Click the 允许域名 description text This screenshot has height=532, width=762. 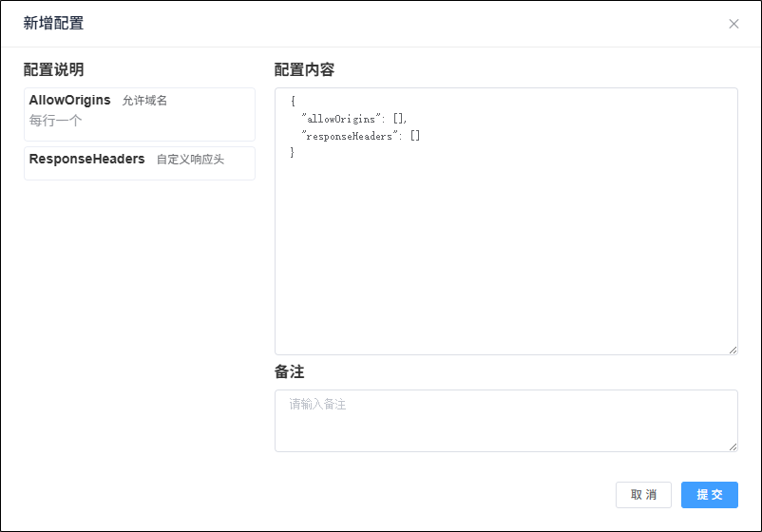tap(144, 101)
